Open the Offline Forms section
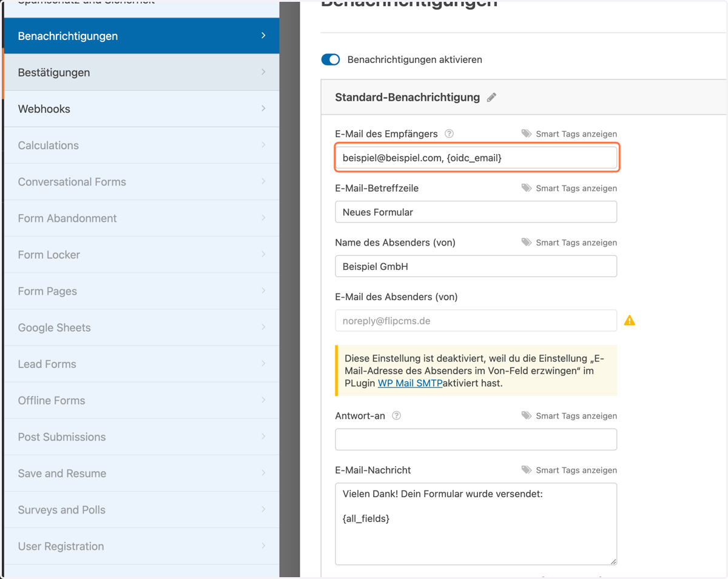Image resolution: width=728 pixels, height=579 pixels. 141,400
